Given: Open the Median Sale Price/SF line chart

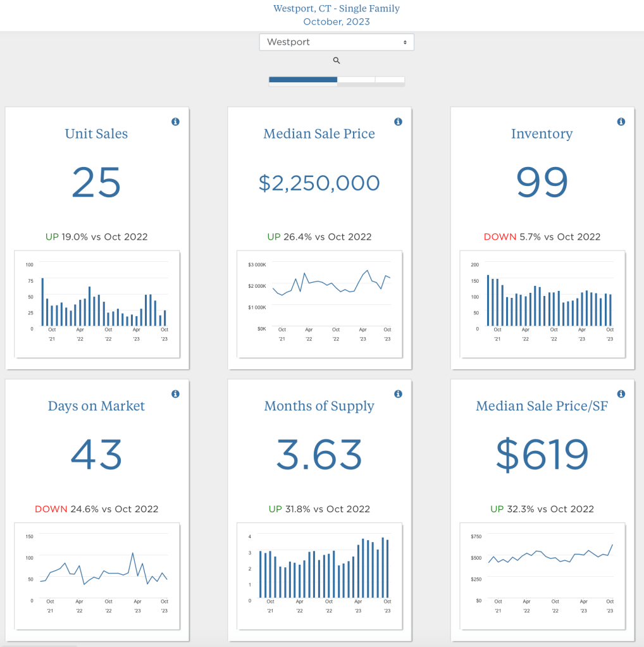Looking at the screenshot, I should point(543,576).
